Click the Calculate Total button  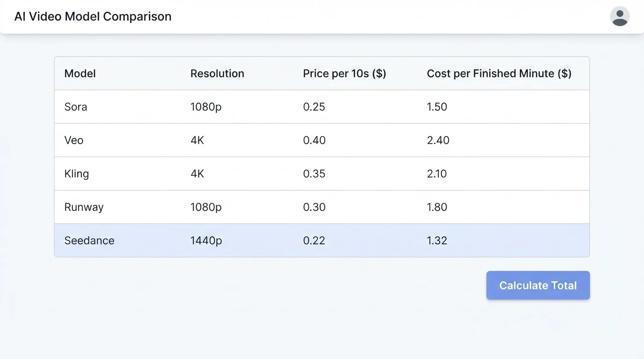[538, 285]
